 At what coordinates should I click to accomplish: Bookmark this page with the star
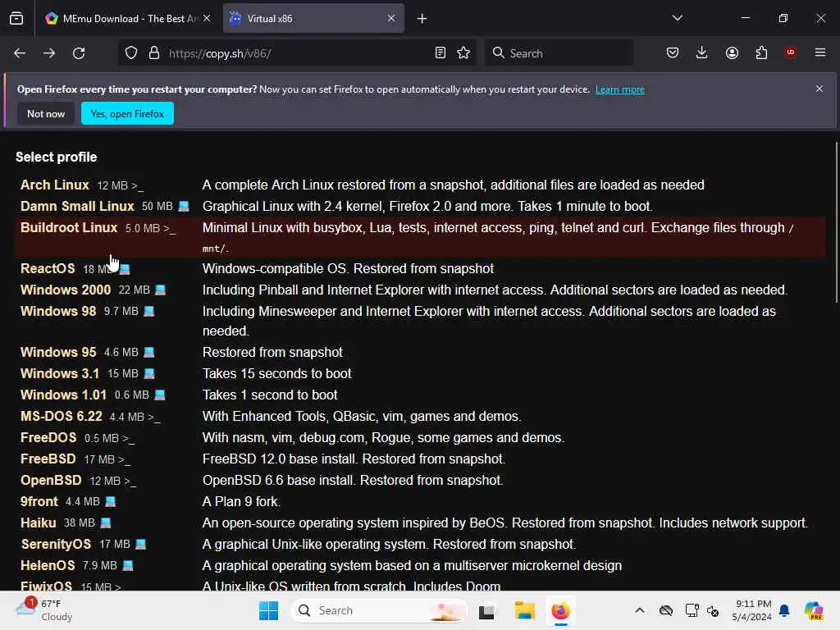pos(464,53)
